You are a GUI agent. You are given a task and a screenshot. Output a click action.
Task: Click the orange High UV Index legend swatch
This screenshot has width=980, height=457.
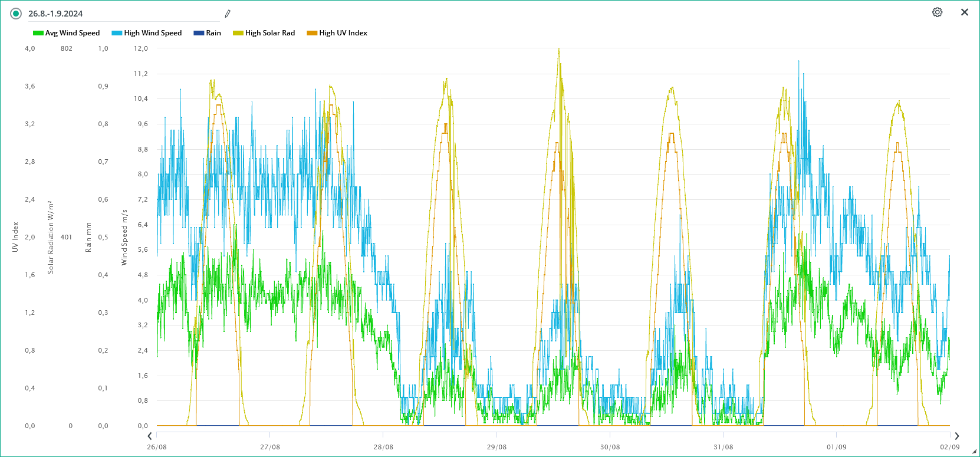tap(312, 33)
